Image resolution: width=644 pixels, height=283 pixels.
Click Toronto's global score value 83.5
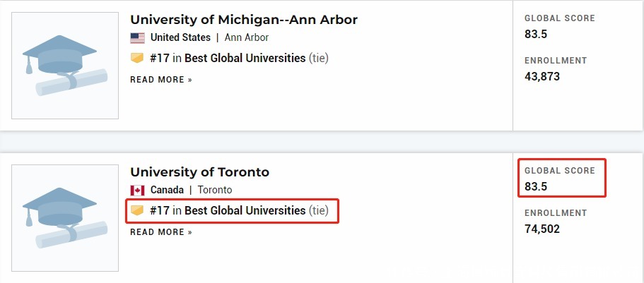click(536, 187)
